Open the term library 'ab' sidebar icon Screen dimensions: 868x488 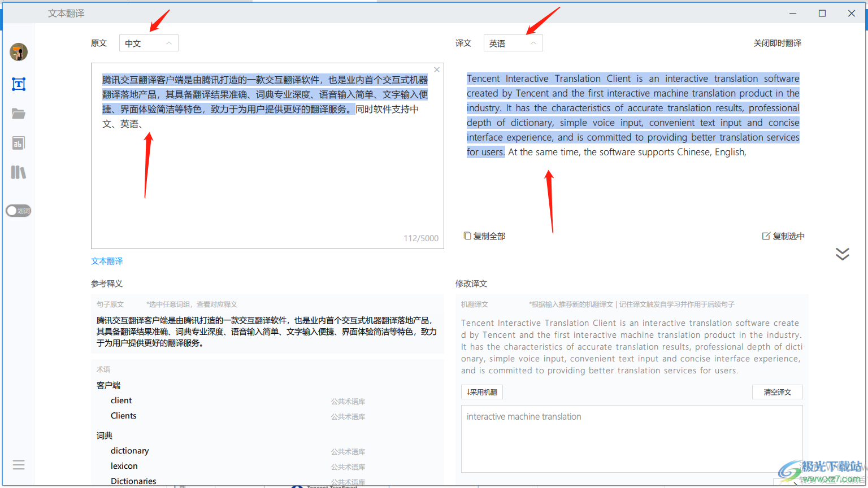(19, 143)
